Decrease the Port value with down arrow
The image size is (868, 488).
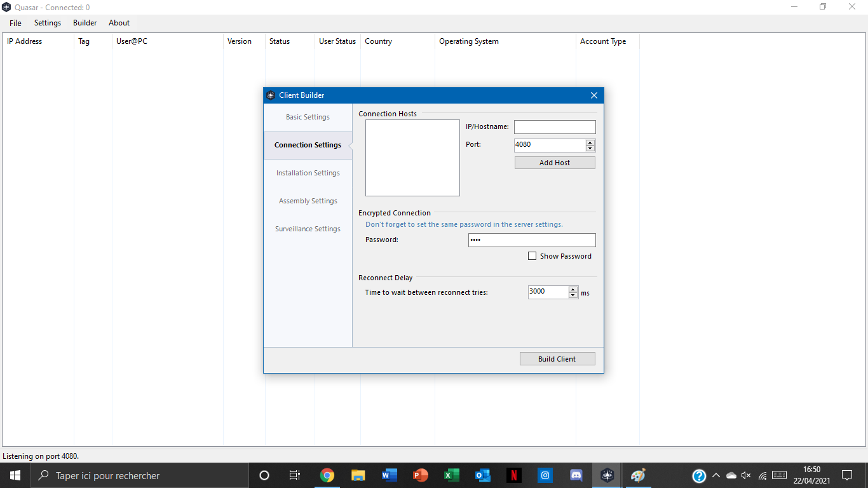click(591, 149)
